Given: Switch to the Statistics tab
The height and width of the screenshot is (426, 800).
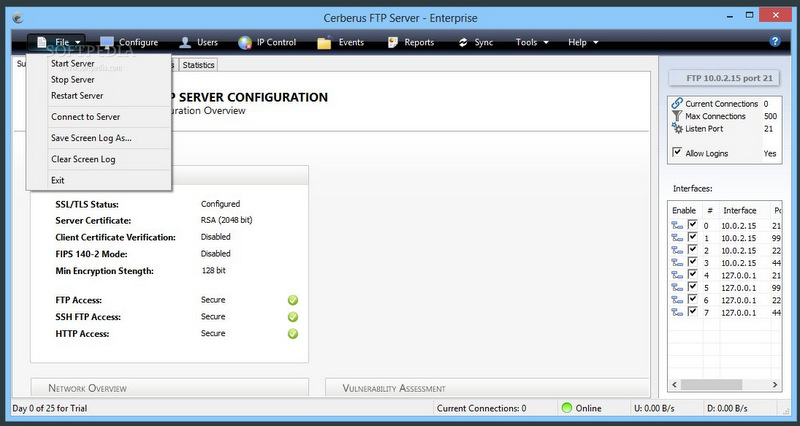Looking at the screenshot, I should (198, 65).
